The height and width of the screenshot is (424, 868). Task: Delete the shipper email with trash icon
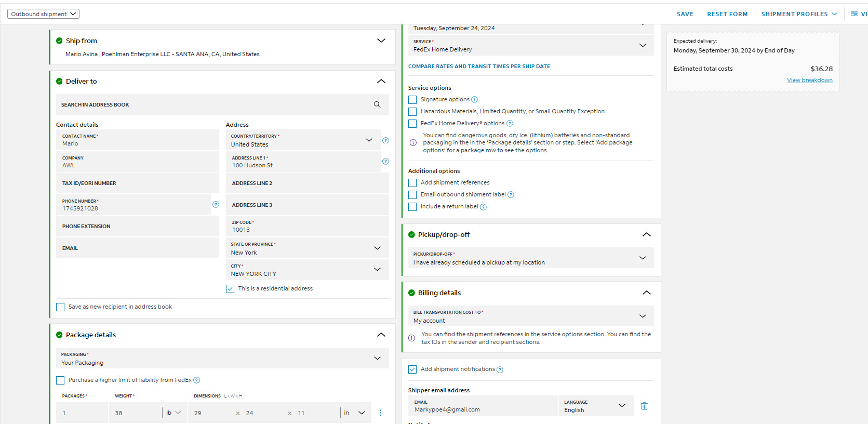click(x=644, y=406)
